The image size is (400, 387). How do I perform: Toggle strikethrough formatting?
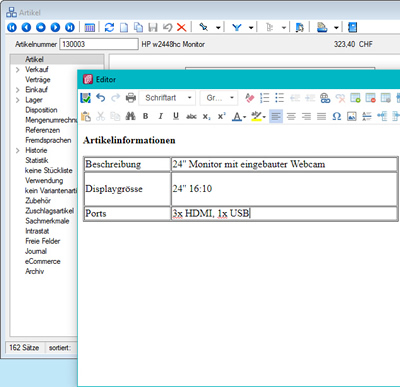click(x=191, y=116)
